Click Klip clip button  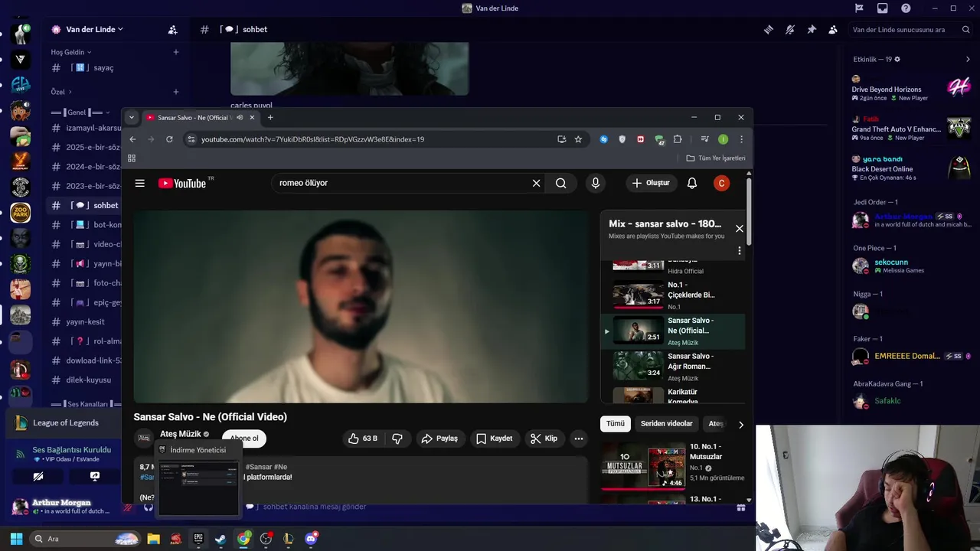tap(544, 439)
